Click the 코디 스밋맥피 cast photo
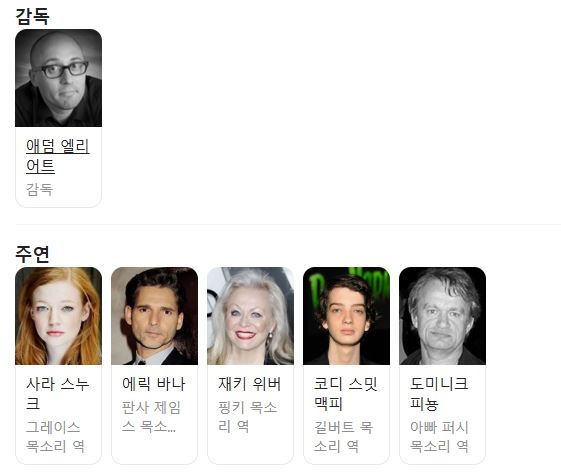The width and height of the screenshot is (561, 476). pos(346,316)
